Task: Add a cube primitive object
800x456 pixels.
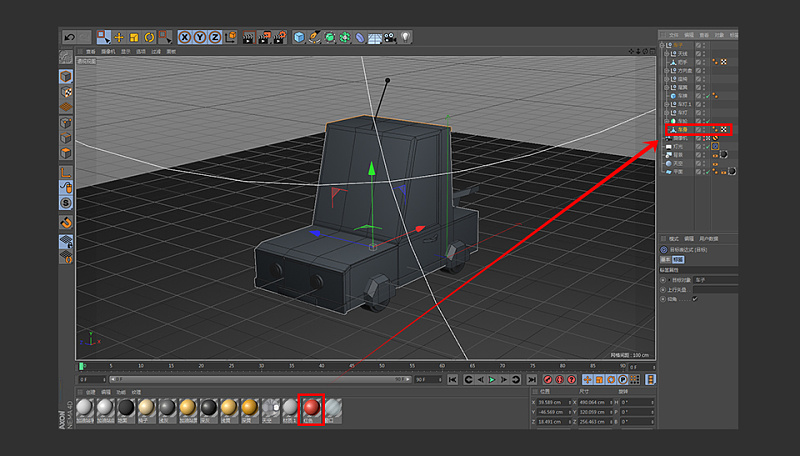Action: 299,37
